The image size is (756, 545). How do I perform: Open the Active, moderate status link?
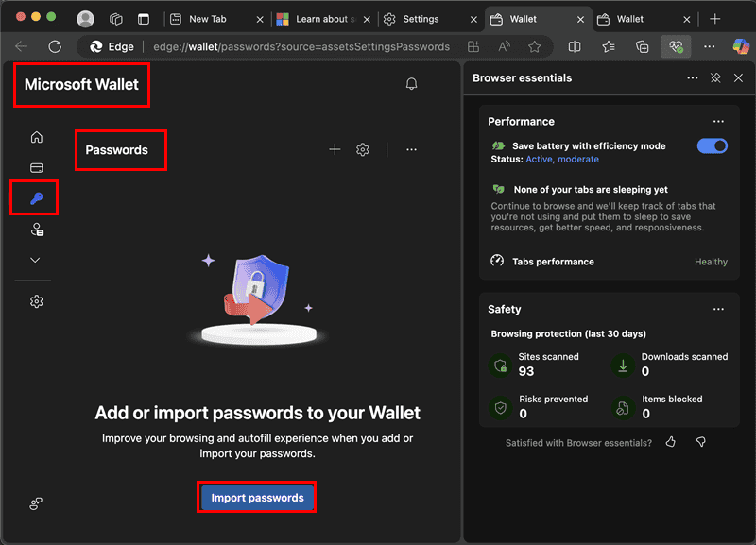(x=562, y=160)
